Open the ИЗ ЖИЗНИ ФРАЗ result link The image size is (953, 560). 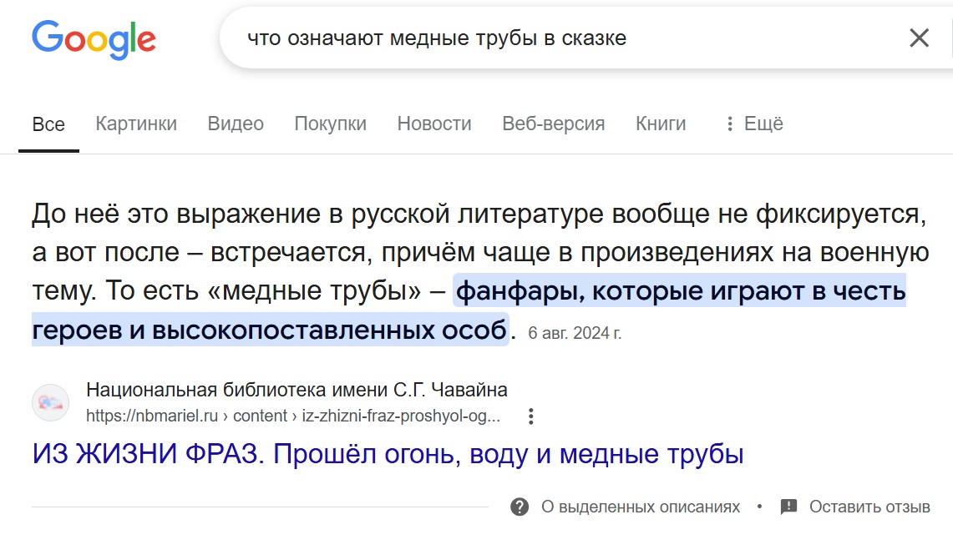coord(388,454)
